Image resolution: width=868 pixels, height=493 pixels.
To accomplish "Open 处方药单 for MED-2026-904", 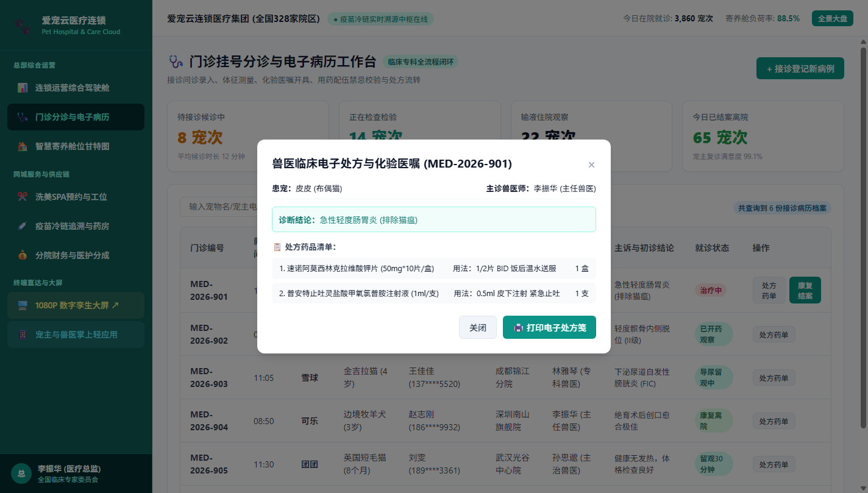I will coord(774,420).
